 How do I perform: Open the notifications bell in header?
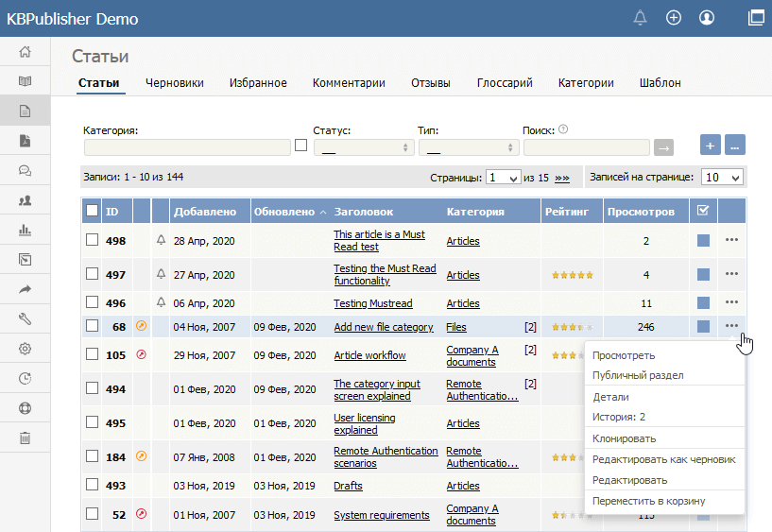641,18
